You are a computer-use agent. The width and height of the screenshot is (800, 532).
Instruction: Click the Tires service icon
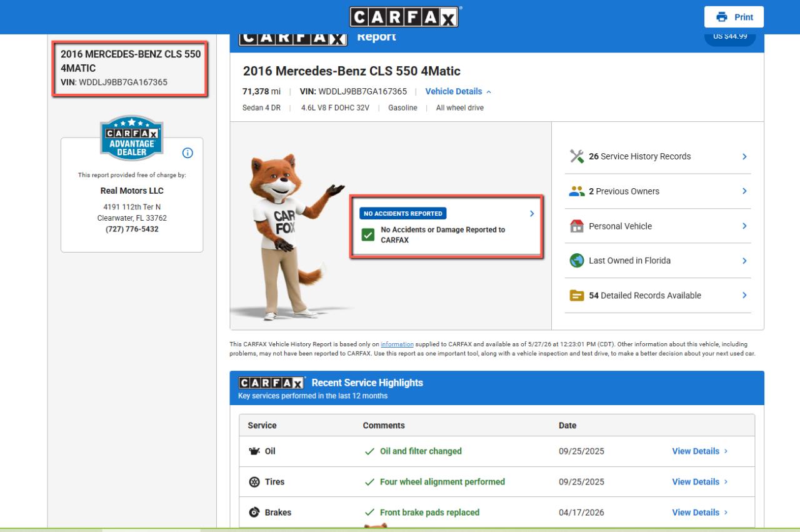coord(254,482)
